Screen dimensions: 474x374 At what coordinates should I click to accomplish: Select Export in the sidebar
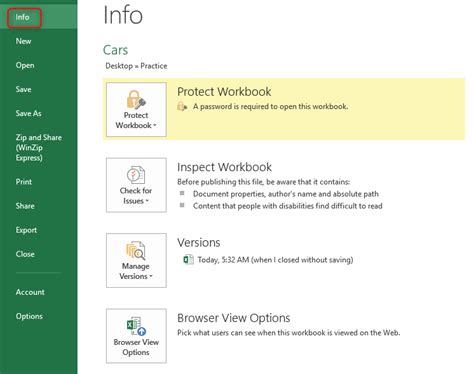point(26,230)
